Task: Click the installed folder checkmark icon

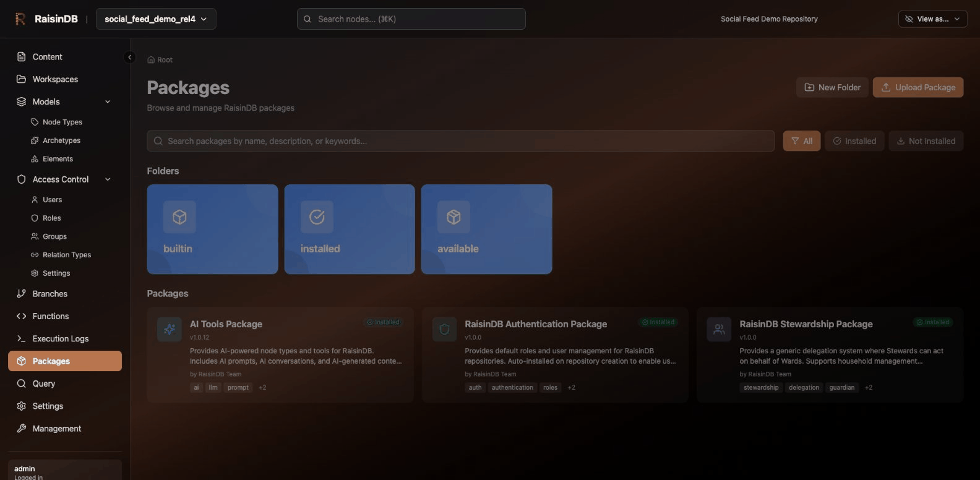Action: click(x=317, y=217)
